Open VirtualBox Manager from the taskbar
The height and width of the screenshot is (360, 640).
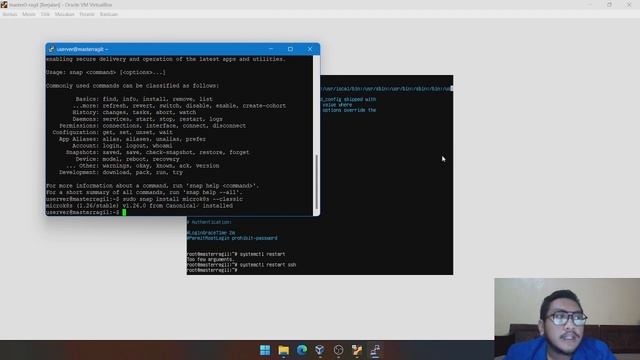click(x=320, y=350)
